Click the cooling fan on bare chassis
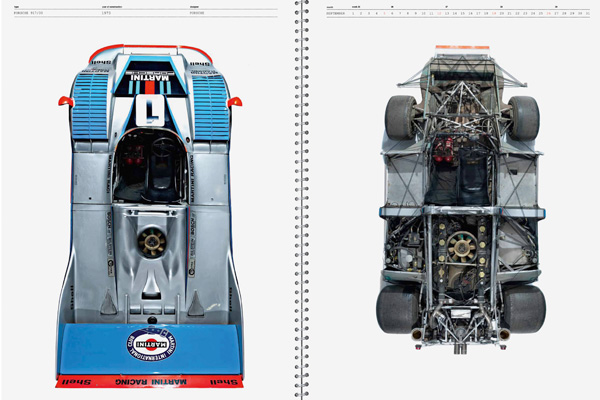 pos(462,247)
